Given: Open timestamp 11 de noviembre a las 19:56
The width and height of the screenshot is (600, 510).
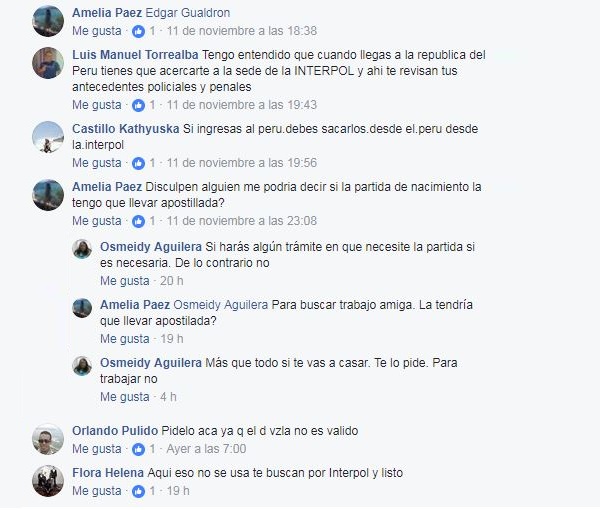Looking at the screenshot, I should (x=242, y=163).
